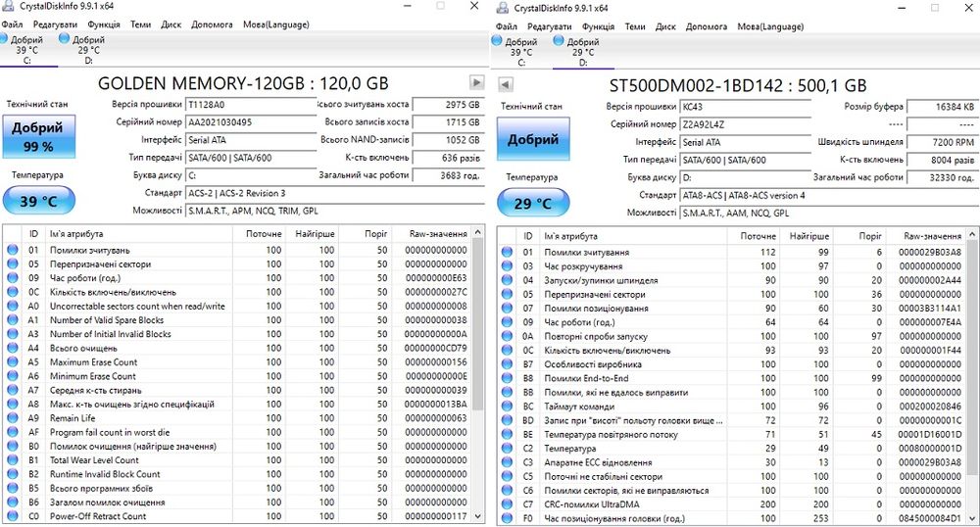Screen dimensions: 980x527
Task: Open Файл menu in left CrystalDiskInfo window
Action: tap(12, 24)
